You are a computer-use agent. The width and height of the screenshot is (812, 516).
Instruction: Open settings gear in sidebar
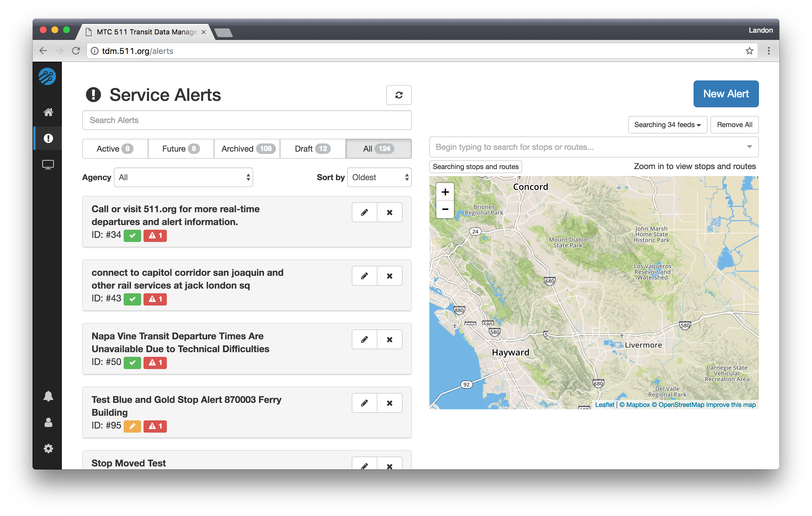click(48, 449)
